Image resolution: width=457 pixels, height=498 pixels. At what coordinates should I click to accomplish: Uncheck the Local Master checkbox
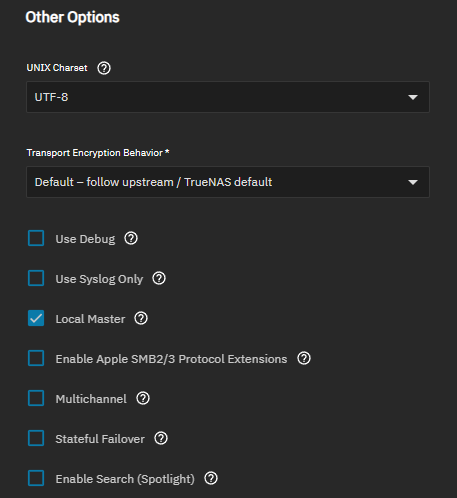[36, 318]
